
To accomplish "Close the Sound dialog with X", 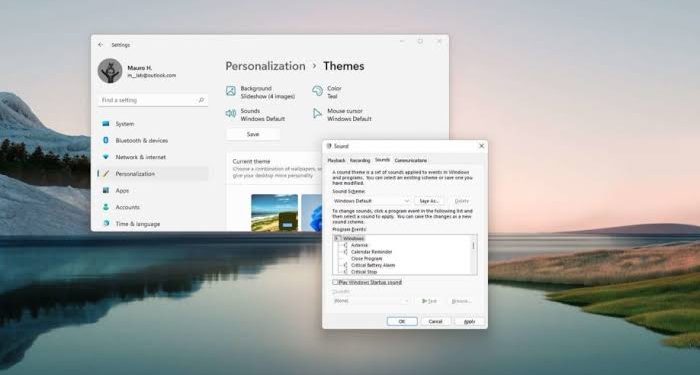I will tap(481, 146).
